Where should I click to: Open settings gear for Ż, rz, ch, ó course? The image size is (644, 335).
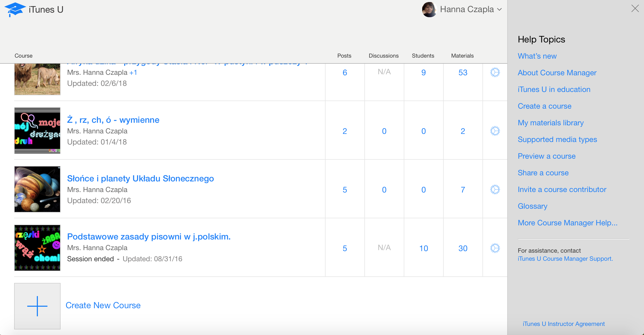(x=495, y=131)
